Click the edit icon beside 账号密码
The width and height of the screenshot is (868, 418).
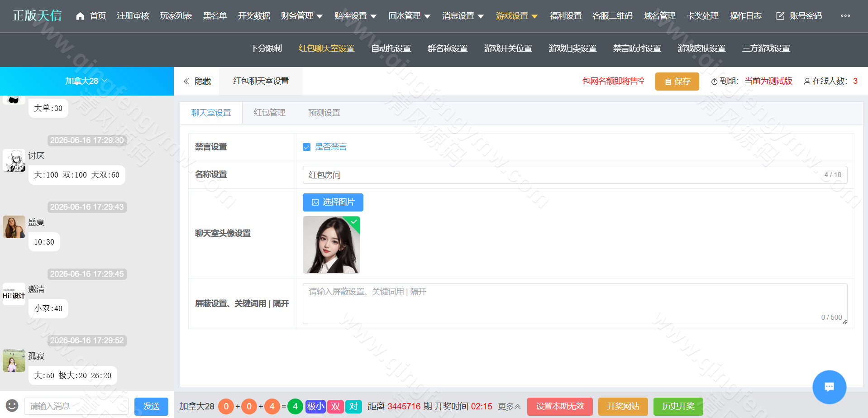coord(780,16)
